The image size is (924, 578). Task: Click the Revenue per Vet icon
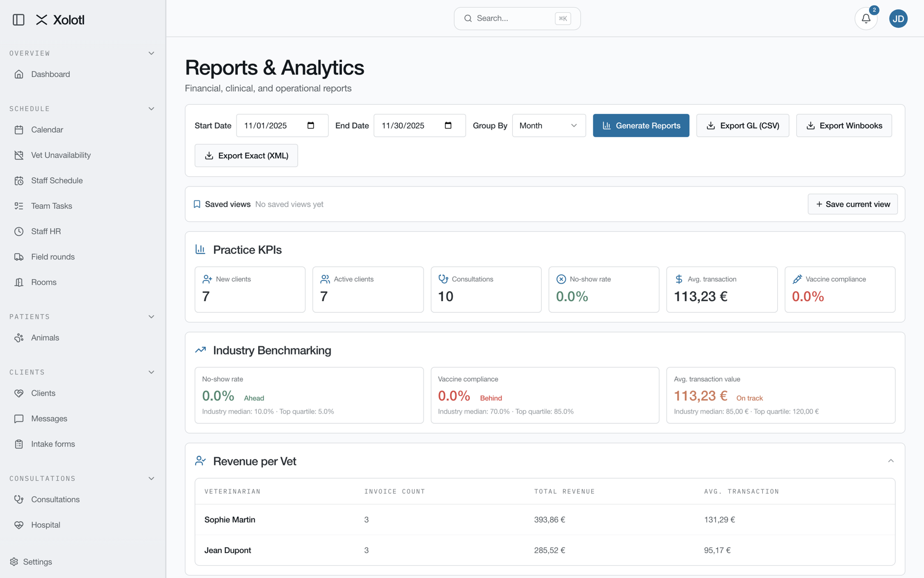pyautogui.click(x=200, y=461)
